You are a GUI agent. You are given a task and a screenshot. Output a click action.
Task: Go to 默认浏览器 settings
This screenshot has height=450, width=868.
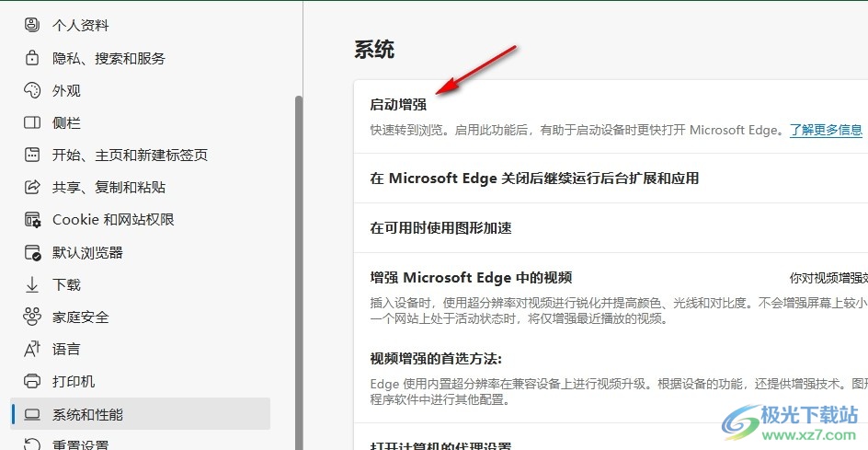87,252
